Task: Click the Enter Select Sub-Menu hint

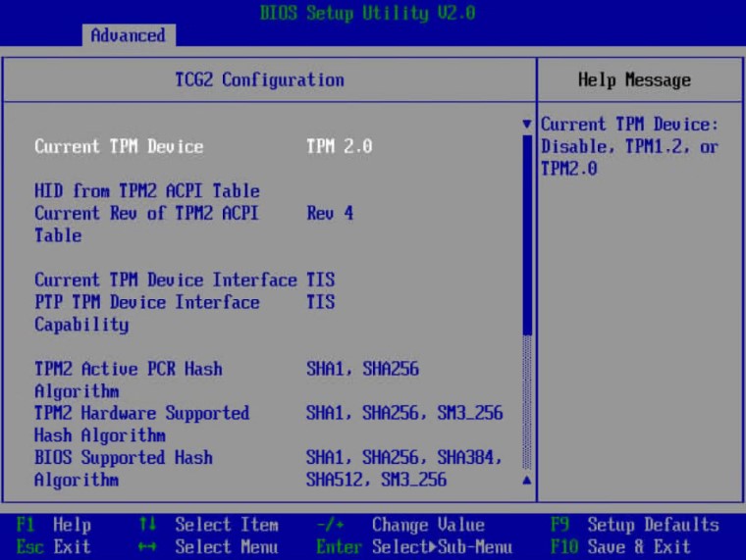Action: [x=414, y=546]
